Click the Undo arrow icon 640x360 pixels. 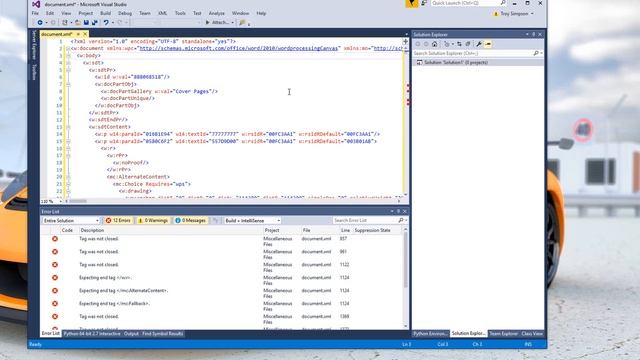click(x=106, y=22)
